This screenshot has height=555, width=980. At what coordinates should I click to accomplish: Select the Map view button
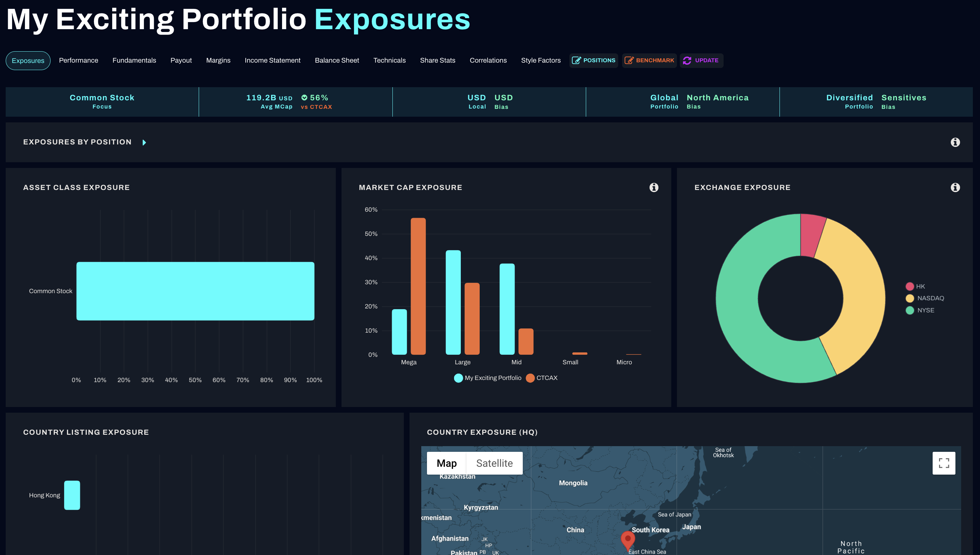pyautogui.click(x=446, y=463)
